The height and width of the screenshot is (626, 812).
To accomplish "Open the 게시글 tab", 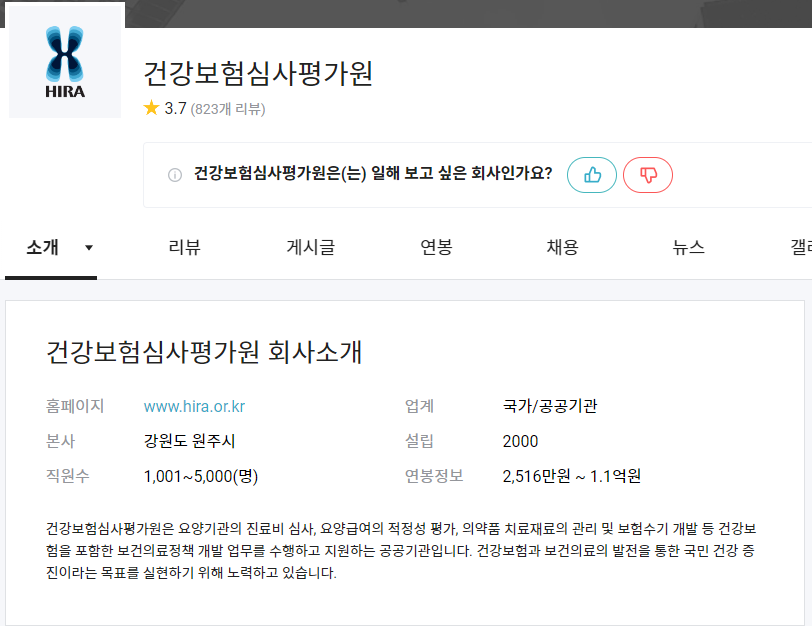I will point(311,247).
